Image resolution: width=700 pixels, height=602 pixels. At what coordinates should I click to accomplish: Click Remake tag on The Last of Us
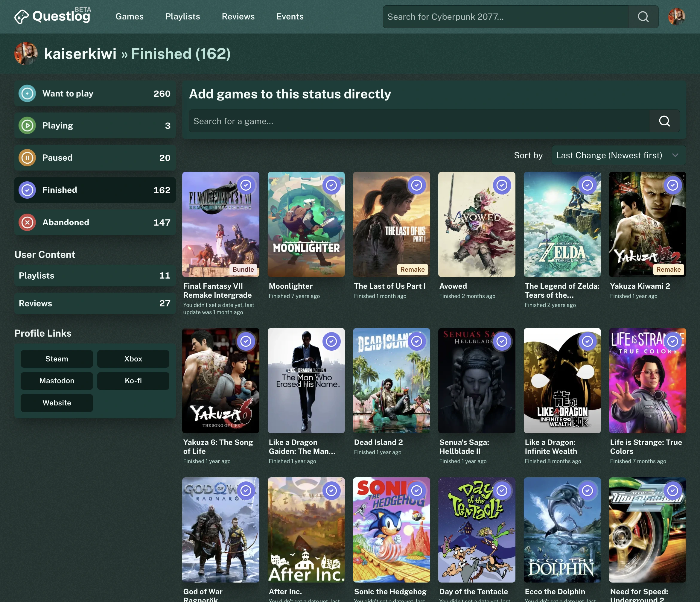(413, 269)
